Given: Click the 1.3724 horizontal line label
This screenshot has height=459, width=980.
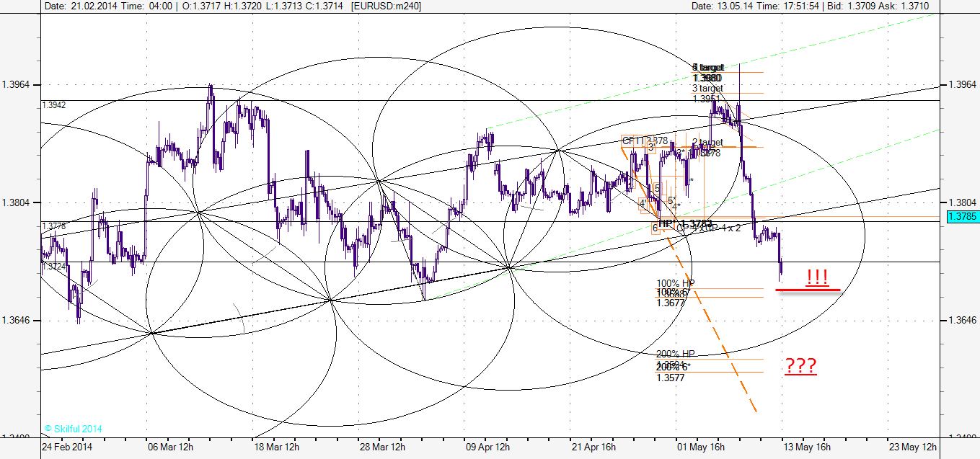Looking at the screenshot, I should click(54, 267).
